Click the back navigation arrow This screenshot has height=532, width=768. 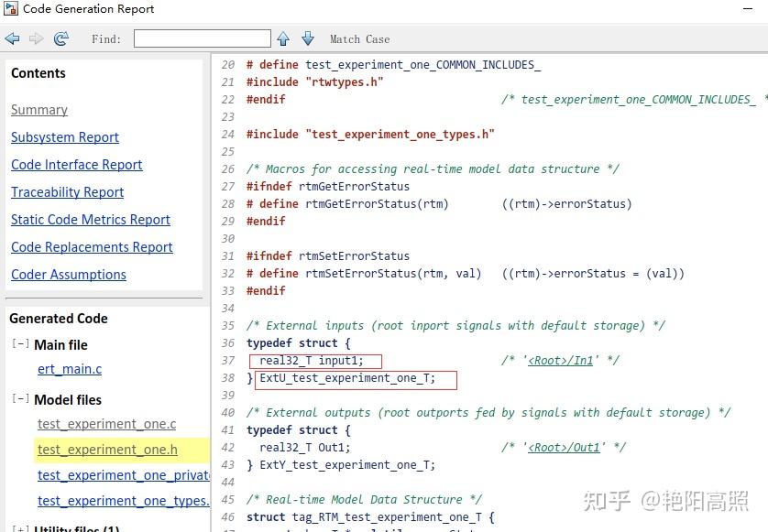12,38
